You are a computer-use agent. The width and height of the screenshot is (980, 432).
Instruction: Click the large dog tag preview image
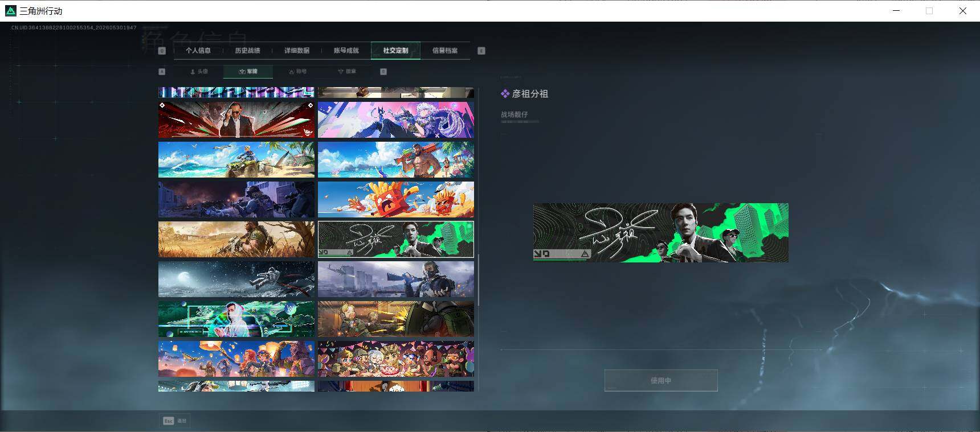(661, 233)
